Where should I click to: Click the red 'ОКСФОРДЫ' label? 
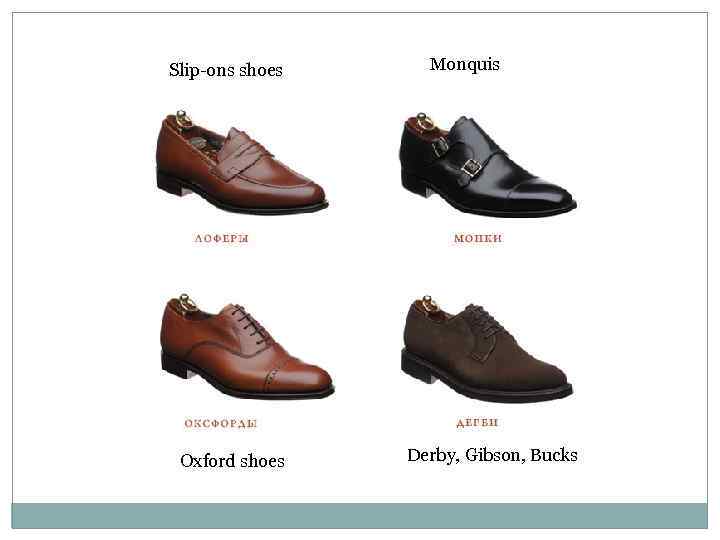[x=220, y=423]
